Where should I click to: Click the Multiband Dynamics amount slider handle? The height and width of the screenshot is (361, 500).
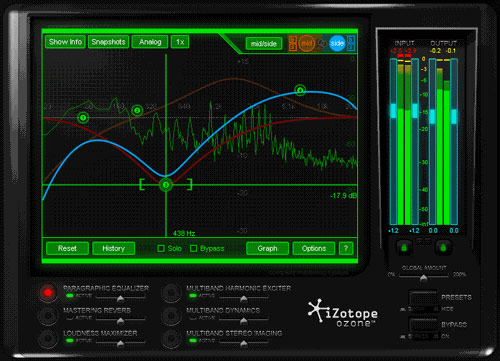coord(244,321)
